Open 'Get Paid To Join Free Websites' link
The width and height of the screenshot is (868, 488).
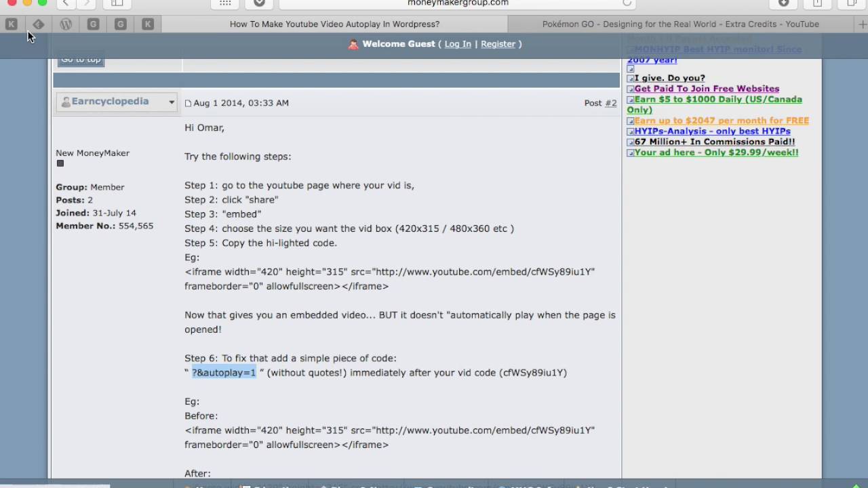707,89
